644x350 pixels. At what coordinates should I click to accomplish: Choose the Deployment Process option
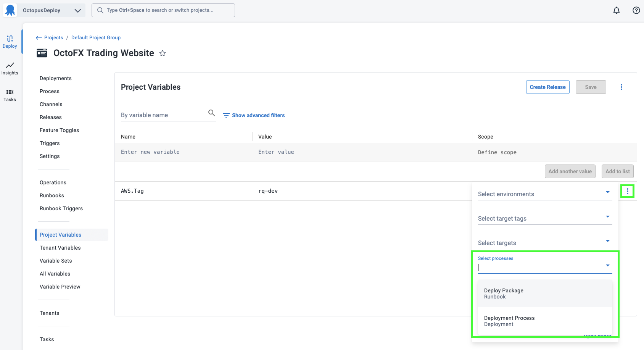(x=545, y=321)
